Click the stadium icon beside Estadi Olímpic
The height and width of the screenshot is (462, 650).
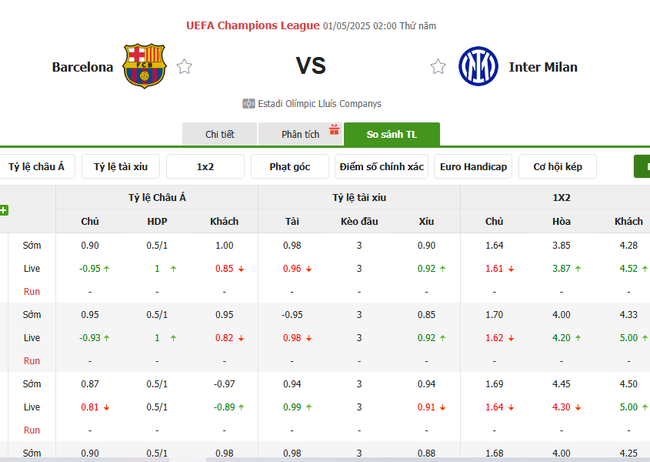click(x=248, y=103)
